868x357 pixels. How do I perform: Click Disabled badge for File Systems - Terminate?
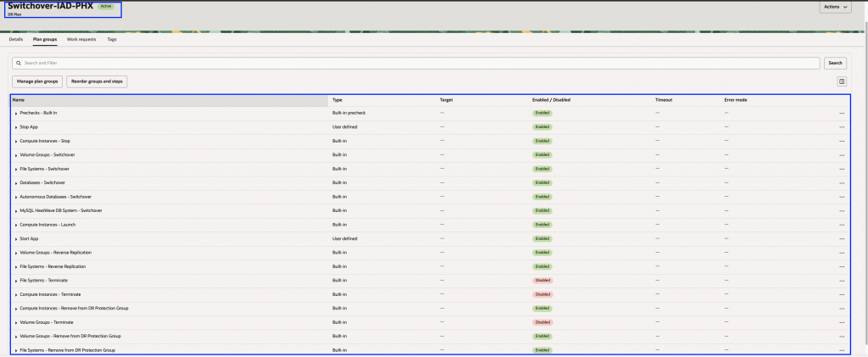click(x=542, y=281)
